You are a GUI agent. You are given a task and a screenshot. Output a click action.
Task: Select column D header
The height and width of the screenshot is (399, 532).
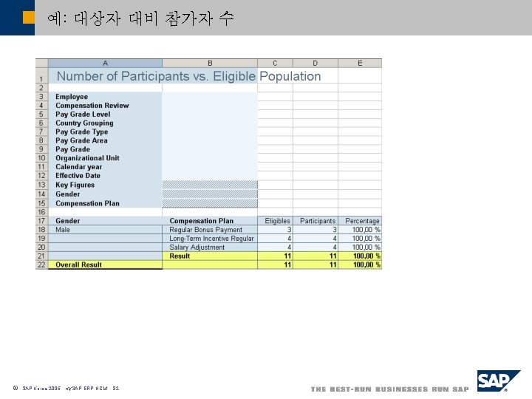[x=316, y=63]
